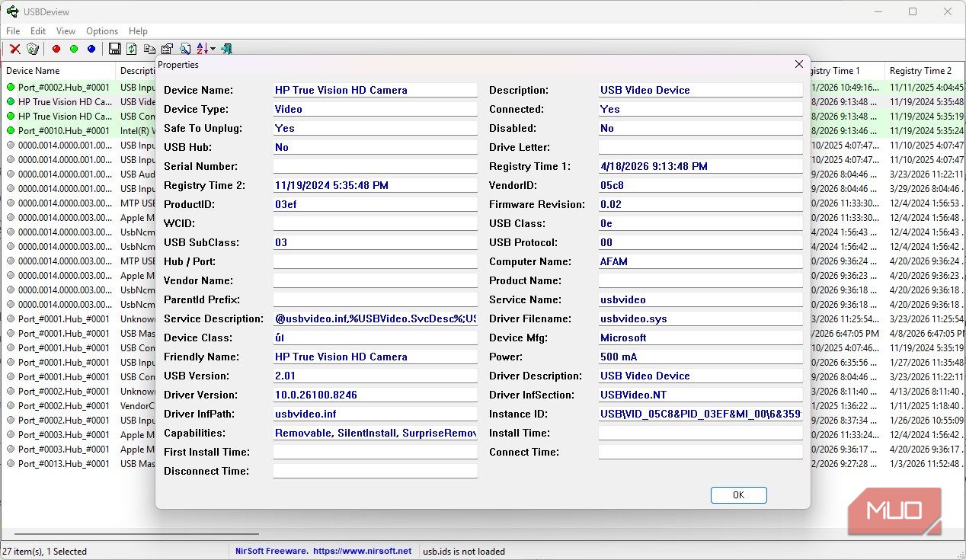The height and width of the screenshot is (560, 966).
Task: Click the Service Description field
Action: pos(376,318)
